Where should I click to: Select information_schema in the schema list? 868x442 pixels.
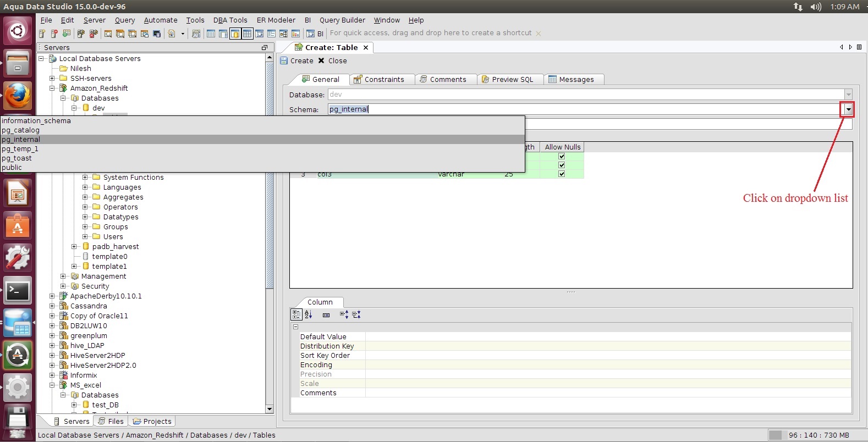point(262,121)
